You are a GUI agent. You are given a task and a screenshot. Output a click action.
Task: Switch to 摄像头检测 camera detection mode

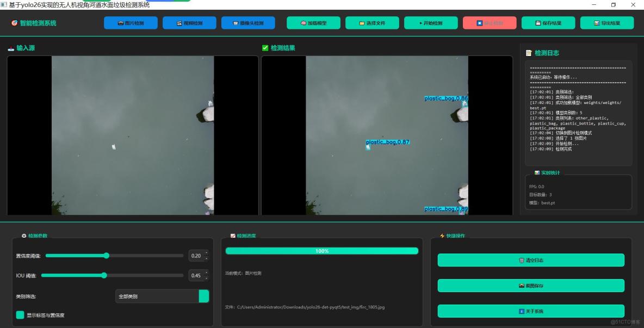point(248,23)
